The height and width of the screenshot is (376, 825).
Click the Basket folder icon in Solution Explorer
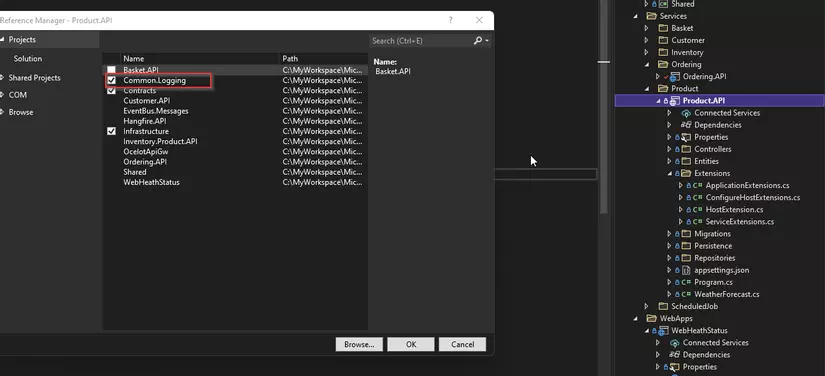(x=663, y=28)
